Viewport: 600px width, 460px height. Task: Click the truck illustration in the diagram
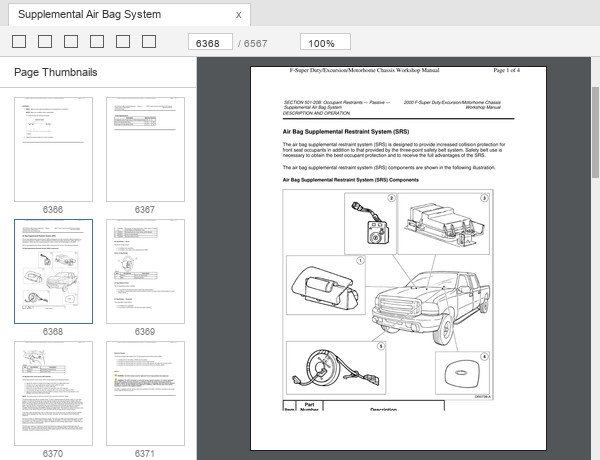pos(431,308)
